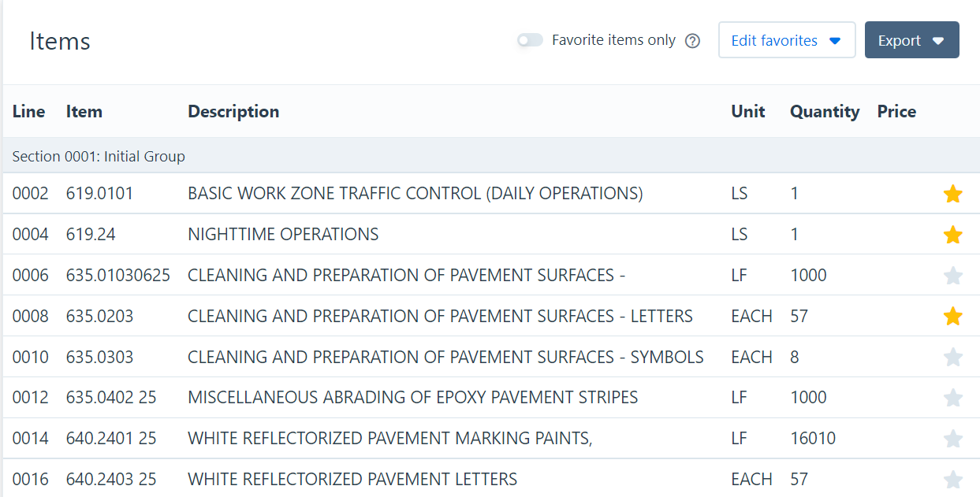Image resolution: width=980 pixels, height=497 pixels.
Task: Star the White Reflectorized Pavement Letters item
Action: 952,479
